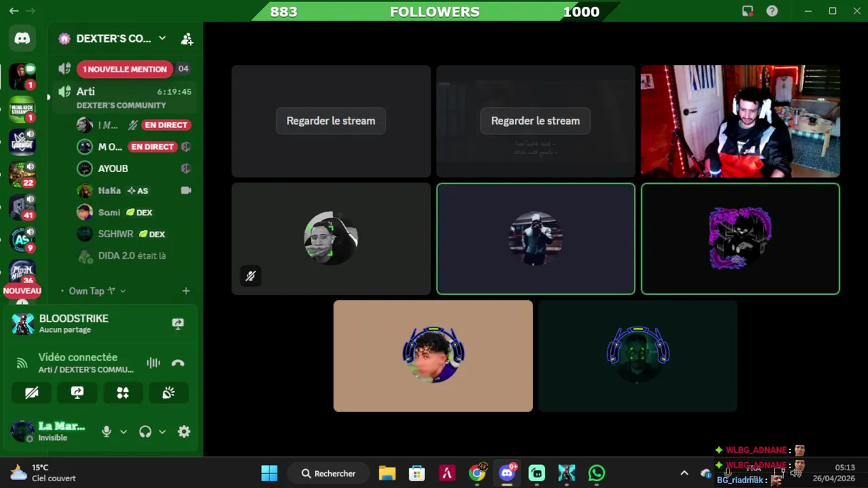Create a channel in the Own Tap category
This screenshot has height=488, width=868.
point(186,291)
